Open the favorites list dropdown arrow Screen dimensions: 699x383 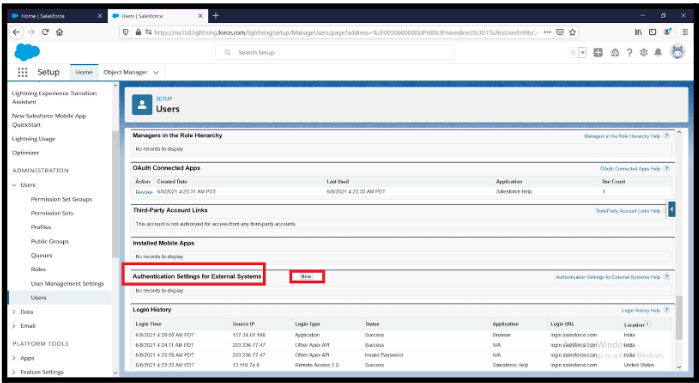(583, 53)
